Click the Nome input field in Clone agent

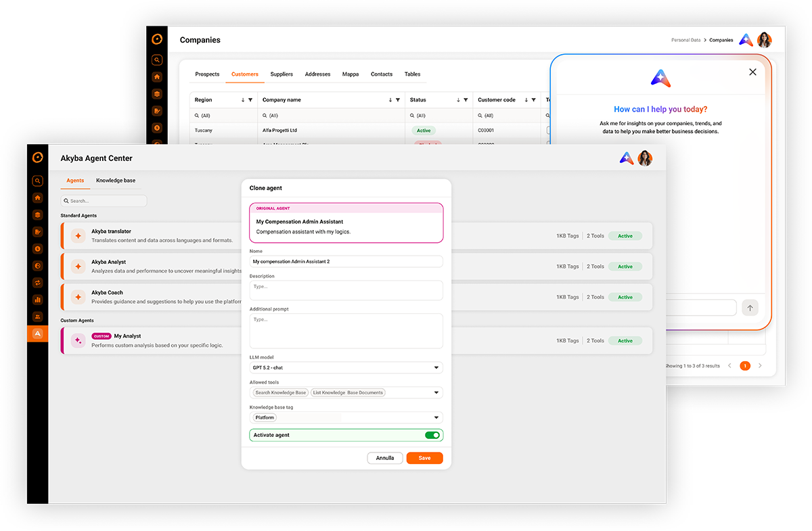[x=346, y=261]
